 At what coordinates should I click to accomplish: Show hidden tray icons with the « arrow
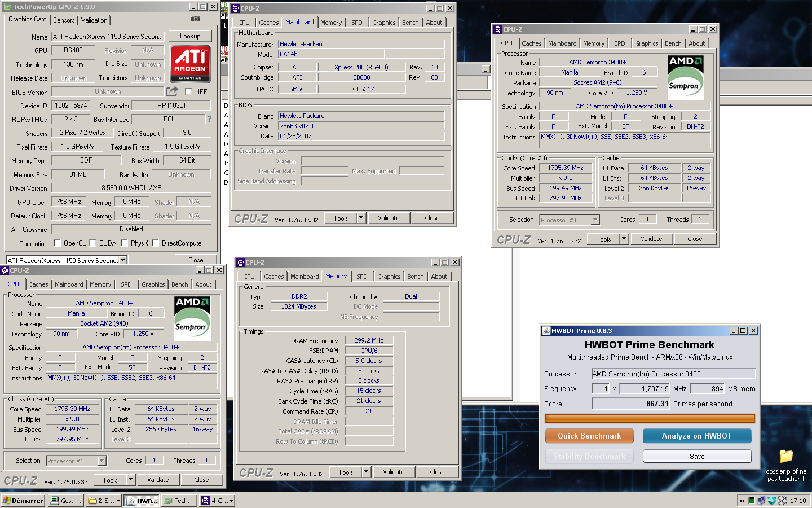pyautogui.click(x=742, y=501)
